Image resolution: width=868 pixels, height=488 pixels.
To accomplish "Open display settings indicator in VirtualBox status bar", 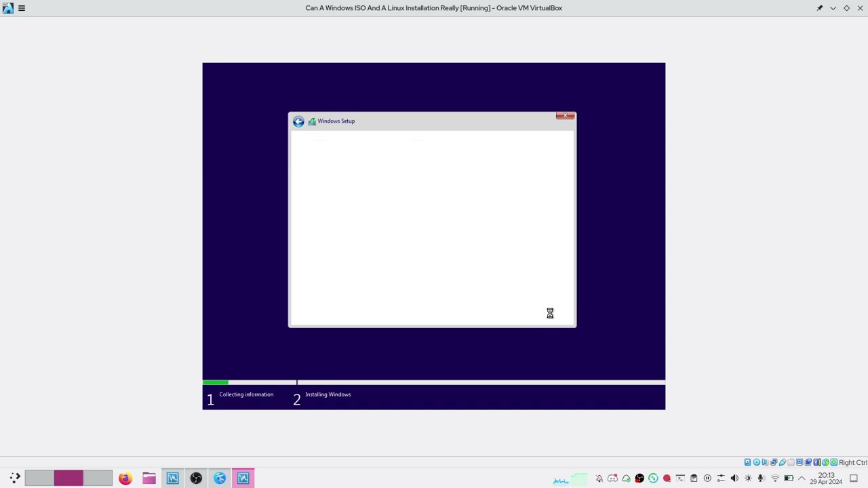I will pos(800,462).
